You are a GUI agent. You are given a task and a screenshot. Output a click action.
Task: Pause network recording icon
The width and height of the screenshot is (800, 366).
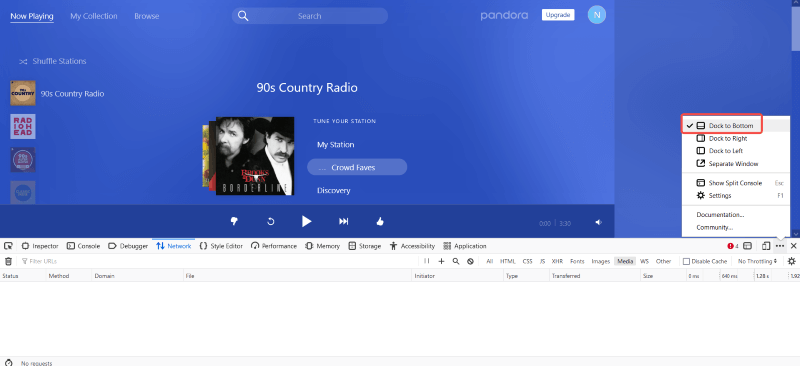[427, 261]
